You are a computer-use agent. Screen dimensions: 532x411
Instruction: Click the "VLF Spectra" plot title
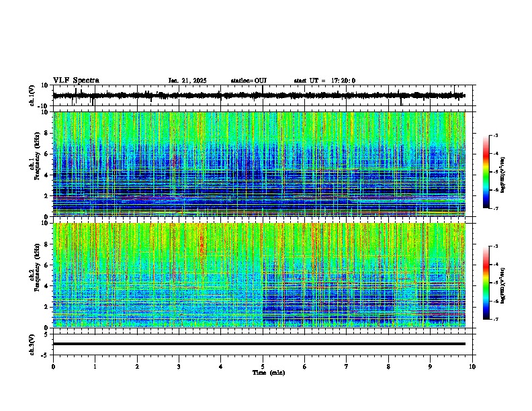(x=76, y=81)
